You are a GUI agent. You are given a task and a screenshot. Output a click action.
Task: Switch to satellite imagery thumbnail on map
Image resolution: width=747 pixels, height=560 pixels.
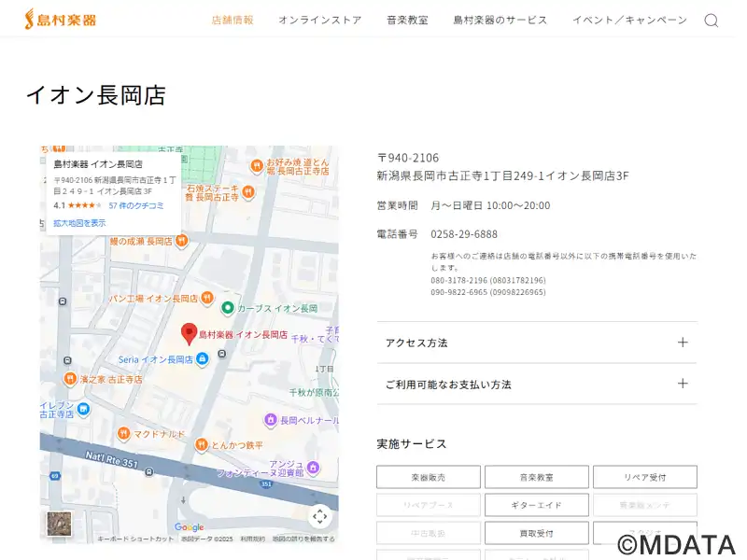pyautogui.click(x=60, y=524)
